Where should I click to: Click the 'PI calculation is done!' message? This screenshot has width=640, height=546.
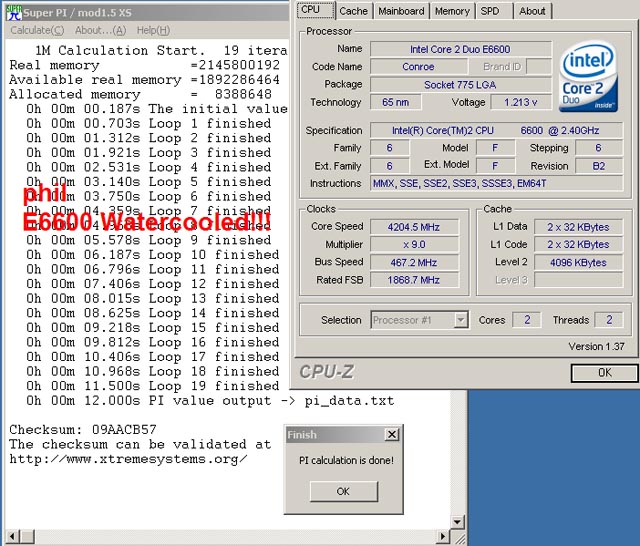(x=347, y=461)
